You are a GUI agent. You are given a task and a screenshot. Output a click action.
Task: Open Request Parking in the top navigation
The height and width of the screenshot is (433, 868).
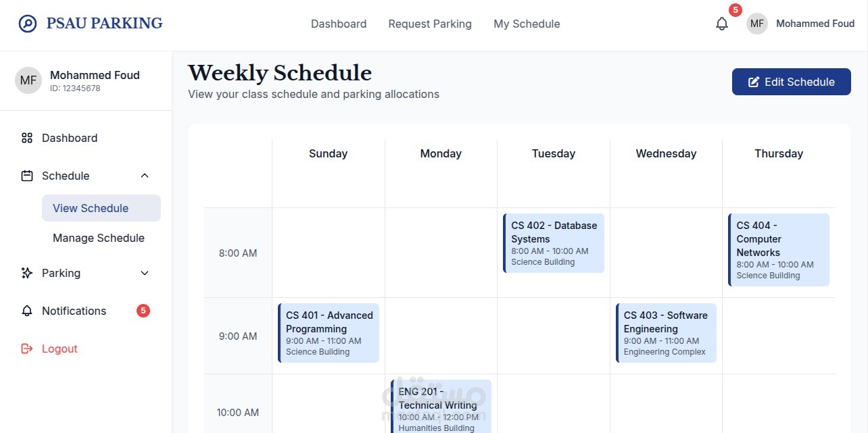pyautogui.click(x=430, y=24)
